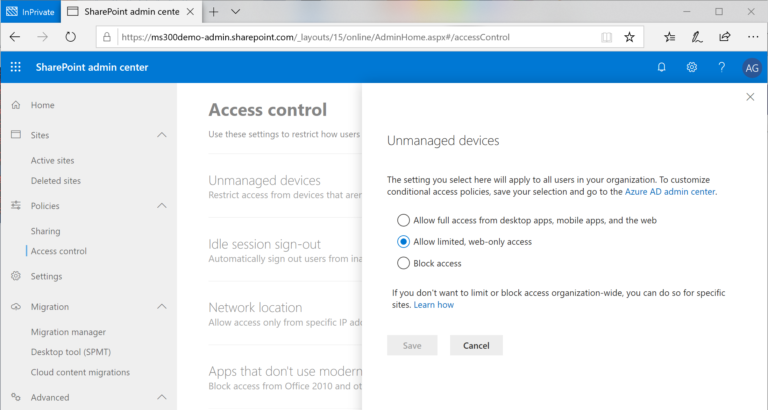Select Allow full access radio button
768x410 pixels.
pyautogui.click(x=403, y=220)
